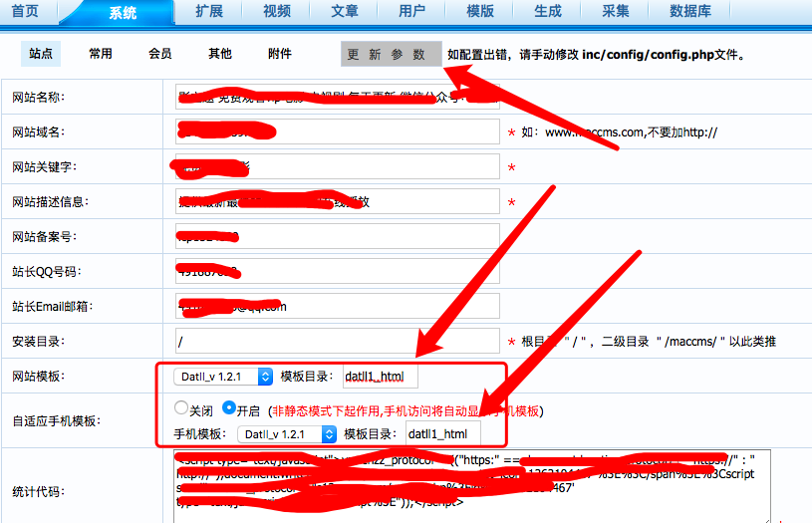
Task: Open the 网站模板 dropdown
Action: click(x=223, y=377)
